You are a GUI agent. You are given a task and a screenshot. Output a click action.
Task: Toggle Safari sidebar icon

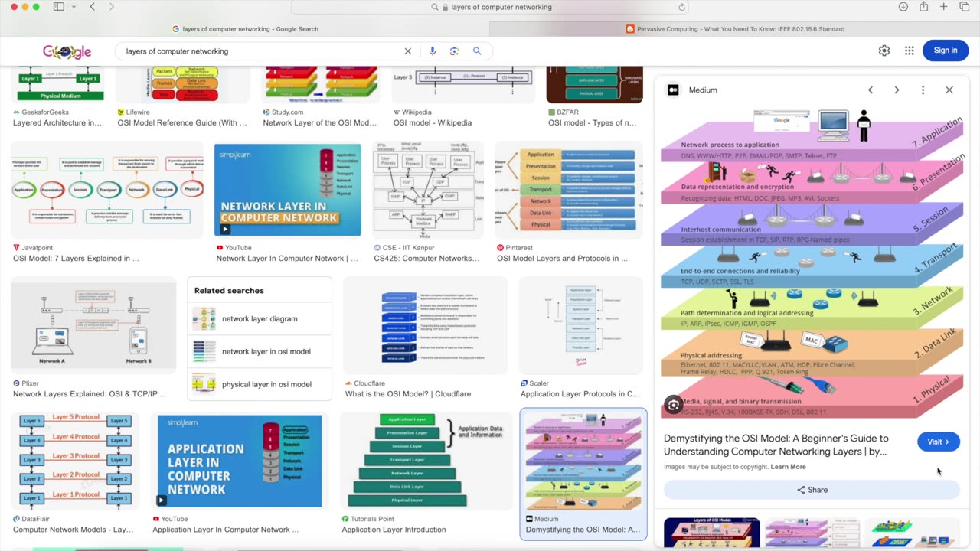click(x=58, y=7)
